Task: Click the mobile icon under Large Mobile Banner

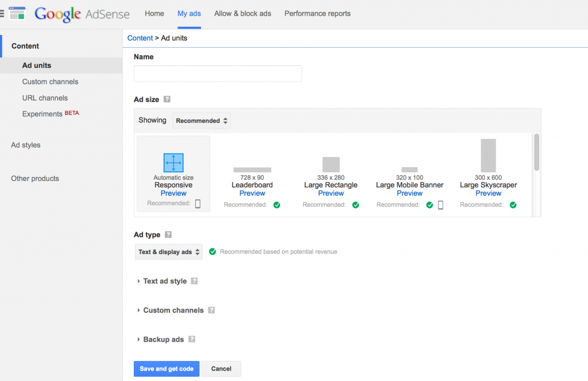Action: coord(440,205)
